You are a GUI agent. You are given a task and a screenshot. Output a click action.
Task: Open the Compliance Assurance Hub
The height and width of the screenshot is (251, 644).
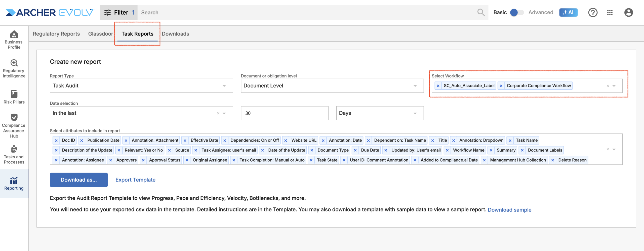14,126
